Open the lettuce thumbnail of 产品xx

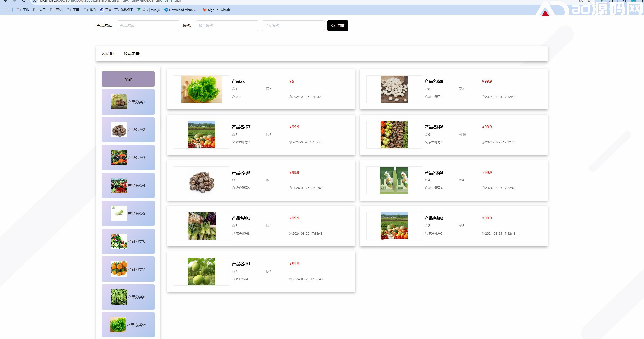202,89
